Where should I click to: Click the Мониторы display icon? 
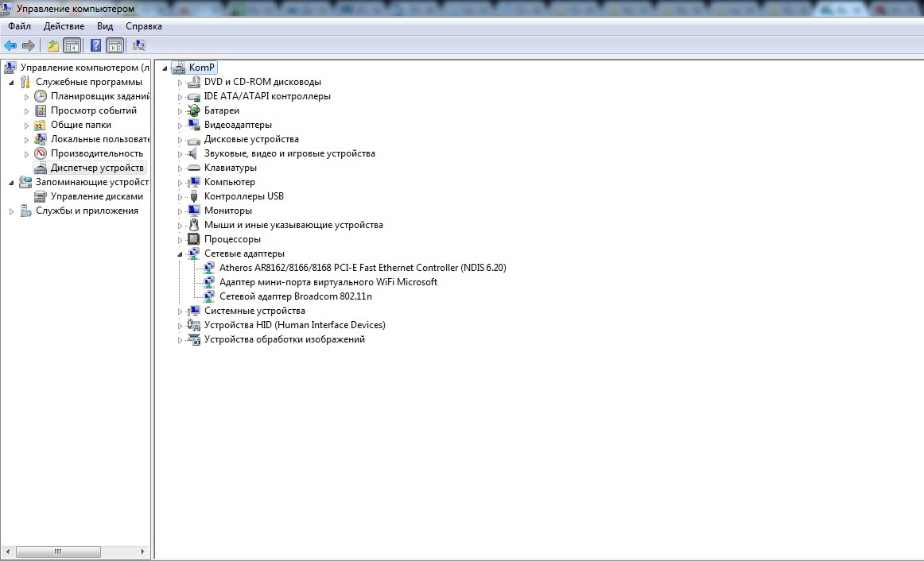click(194, 211)
